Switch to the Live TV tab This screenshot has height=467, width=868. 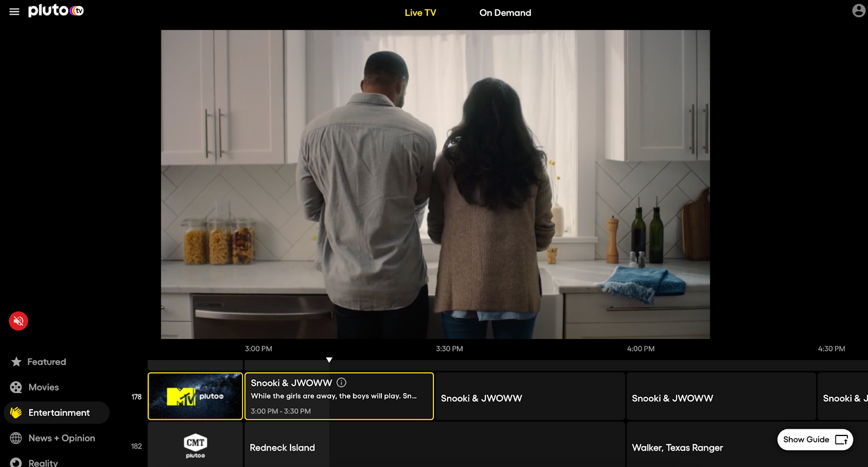[x=420, y=12]
